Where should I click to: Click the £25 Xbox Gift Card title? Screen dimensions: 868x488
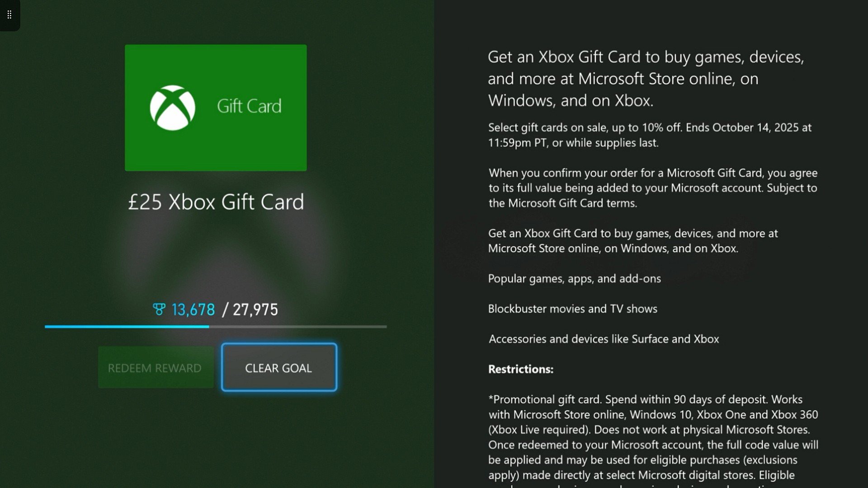point(216,202)
